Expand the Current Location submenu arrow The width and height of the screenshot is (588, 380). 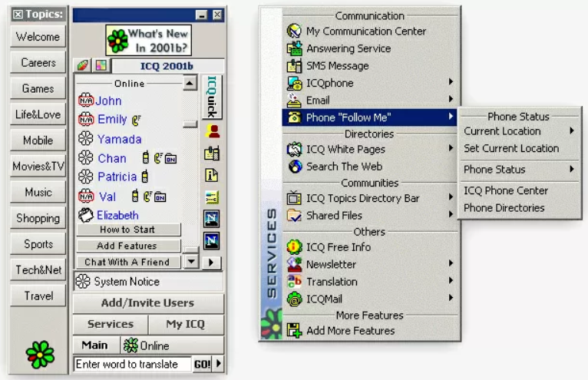click(572, 131)
